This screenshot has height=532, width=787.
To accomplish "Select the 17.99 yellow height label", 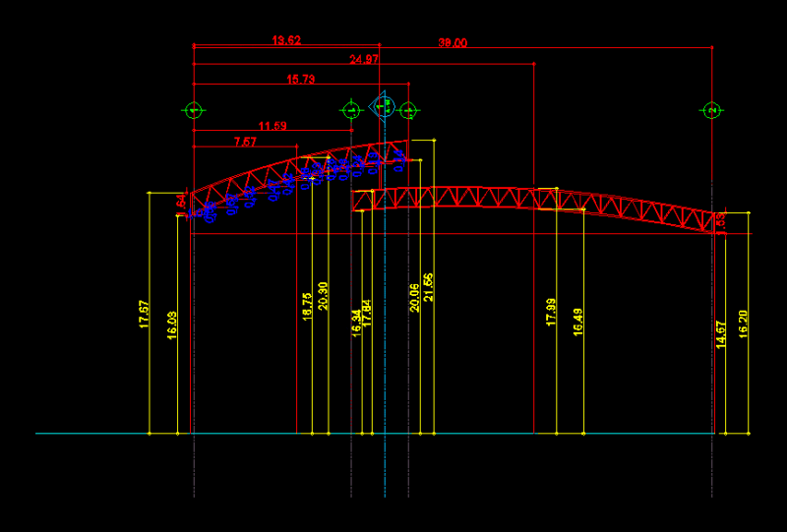I will pos(551,312).
